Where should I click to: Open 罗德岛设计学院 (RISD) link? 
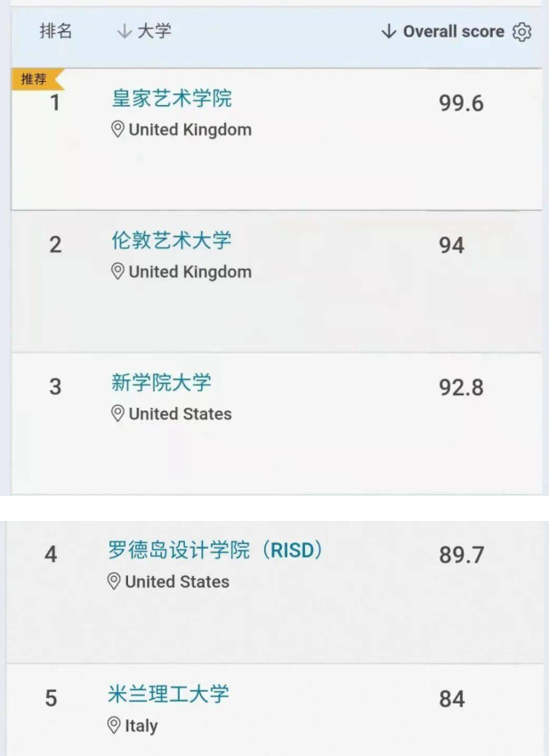tap(215, 550)
